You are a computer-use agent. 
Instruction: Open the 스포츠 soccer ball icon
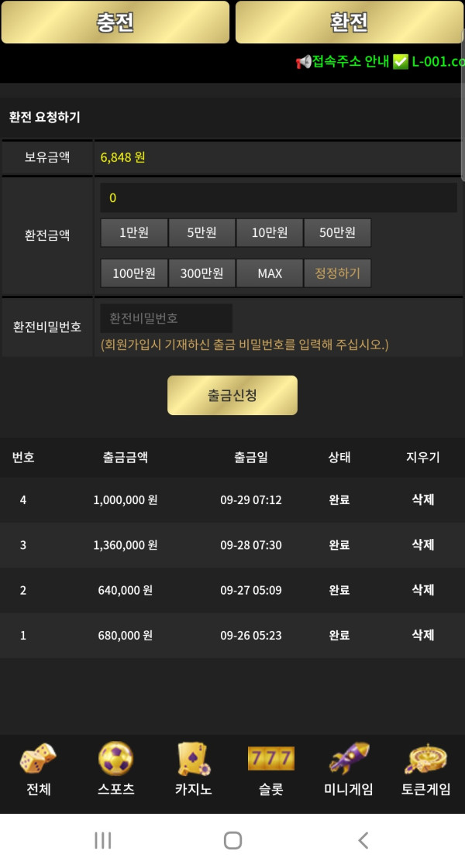coord(115,760)
